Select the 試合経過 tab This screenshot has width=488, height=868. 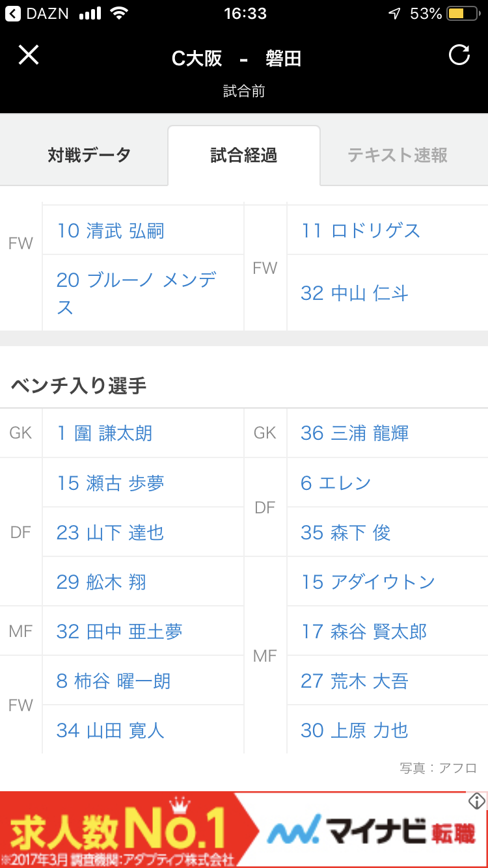(x=244, y=156)
